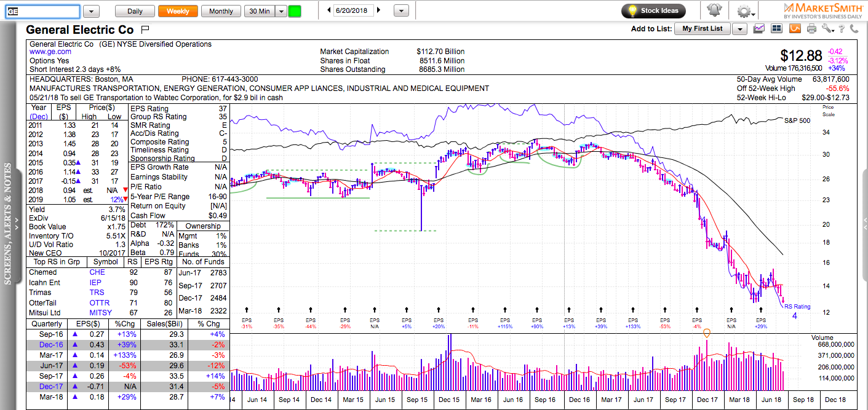Click the Mar-18 funds count 2322
The image size is (868, 410).
218,312
